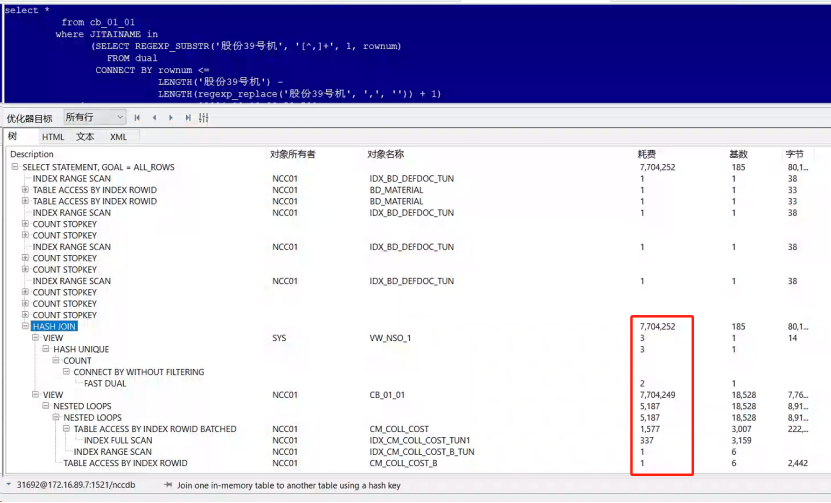This screenshot has height=503, width=831.
Task: Click object name VW_NSO_1
Action: click(x=390, y=338)
